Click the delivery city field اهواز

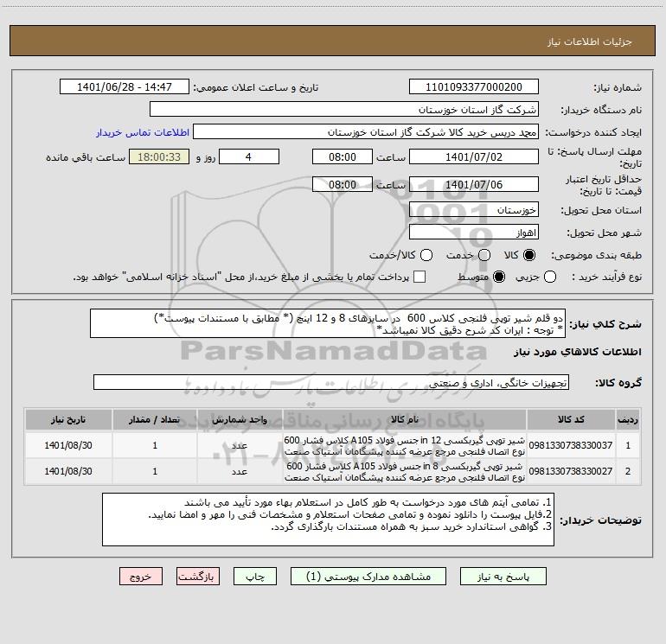[474, 232]
